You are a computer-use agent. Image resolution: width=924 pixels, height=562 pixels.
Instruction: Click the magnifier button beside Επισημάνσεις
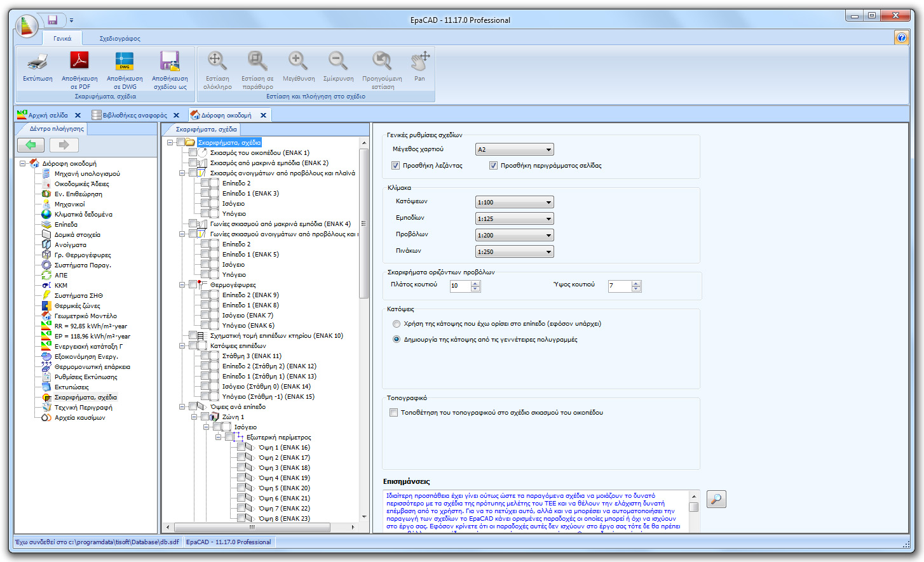[716, 499]
